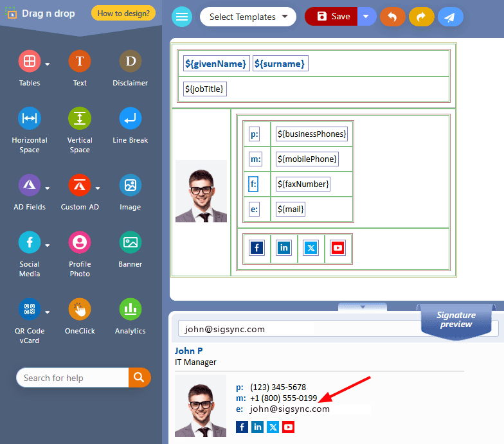Select the ${jobTitle} placeholder
Viewport: 504px width, 444px height.
click(204, 89)
